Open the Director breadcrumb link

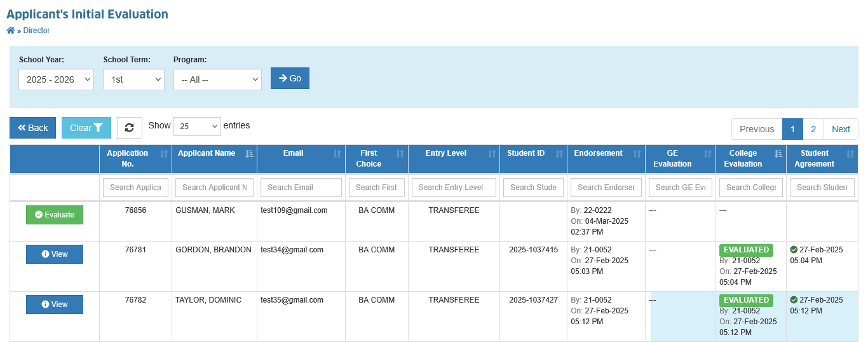pos(36,31)
